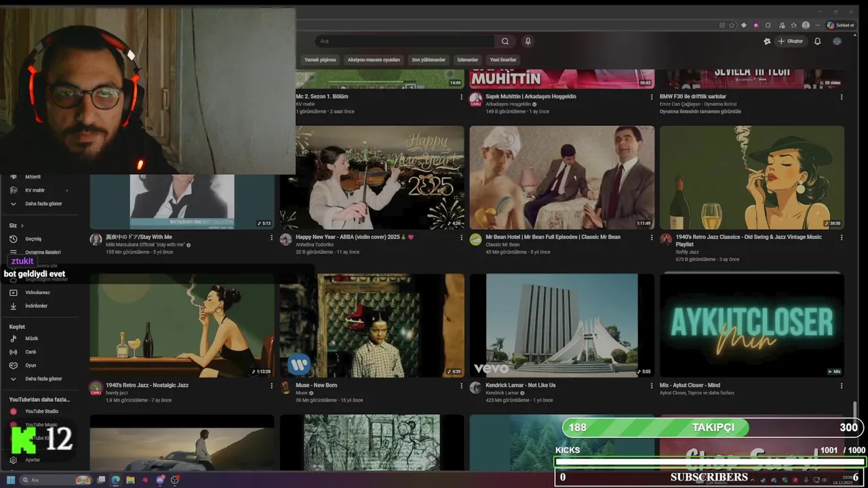Open more options for Kendrick Lamar - Not Like Us
Screen dimensions: 868x488
point(652,386)
